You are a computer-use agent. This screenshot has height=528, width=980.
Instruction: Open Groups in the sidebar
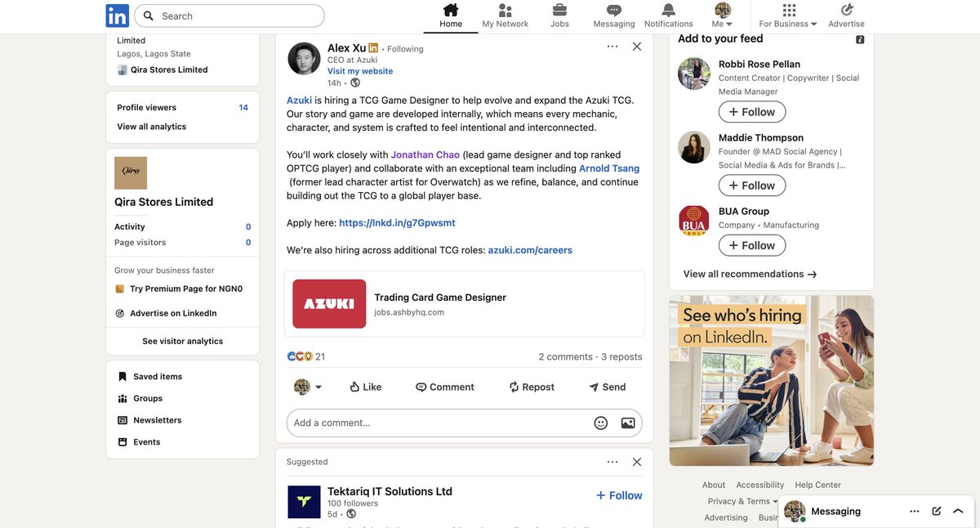[140, 398]
